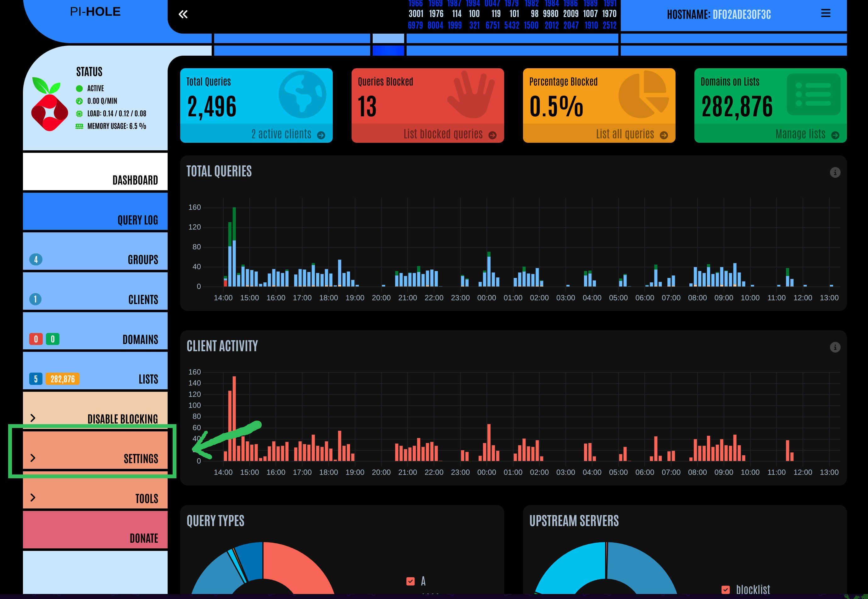Image resolution: width=868 pixels, height=599 pixels.
Task: Click the globe icon in Total Queries
Action: point(303,94)
